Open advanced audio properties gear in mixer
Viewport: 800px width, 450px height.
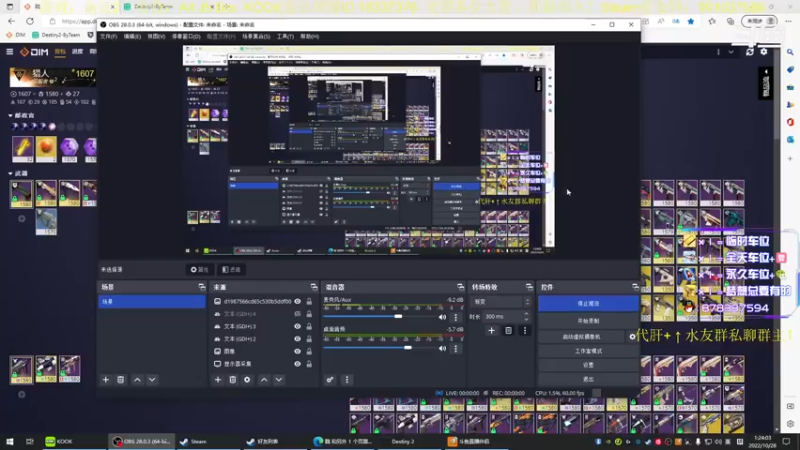[x=330, y=380]
